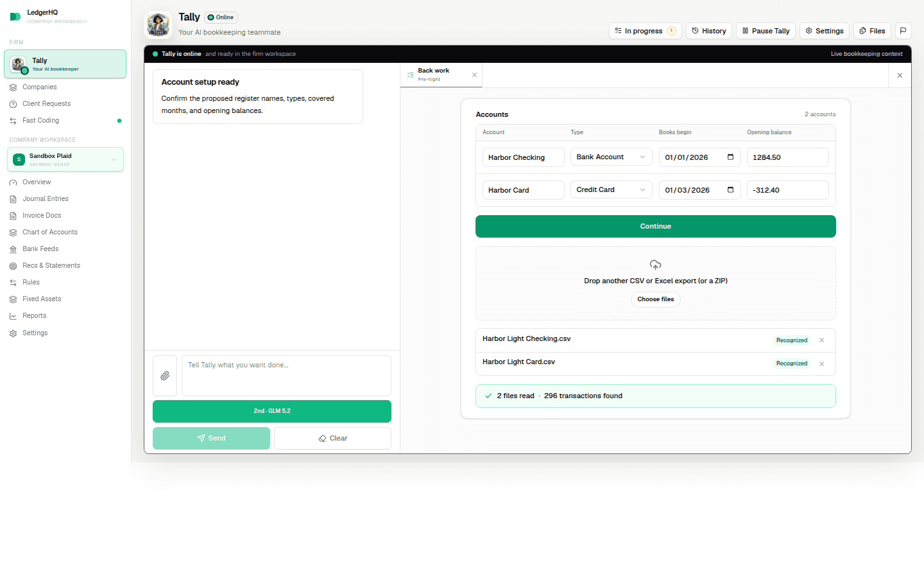The height and width of the screenshot is (578, 924).
Task: Open calendar picker for Harbor Checking date
Action: [730, 157]
